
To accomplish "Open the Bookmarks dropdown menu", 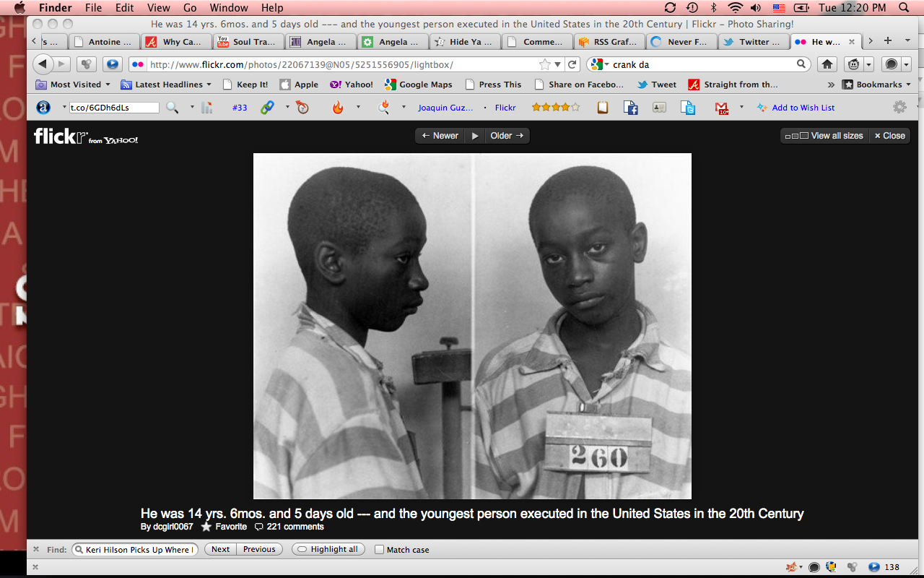I will point(877,85).
